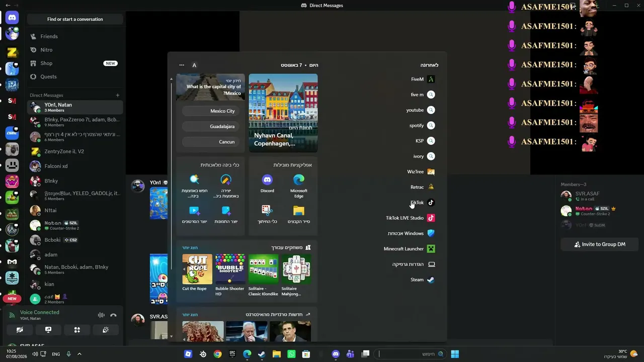Open Google Chrome from the taskbar
The height and width of the screenshot is (362, 644).
217,354
